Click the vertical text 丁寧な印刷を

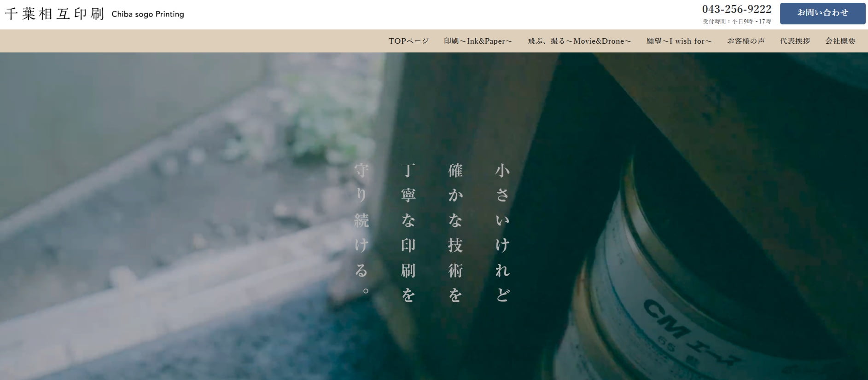(x=408, y=232)
